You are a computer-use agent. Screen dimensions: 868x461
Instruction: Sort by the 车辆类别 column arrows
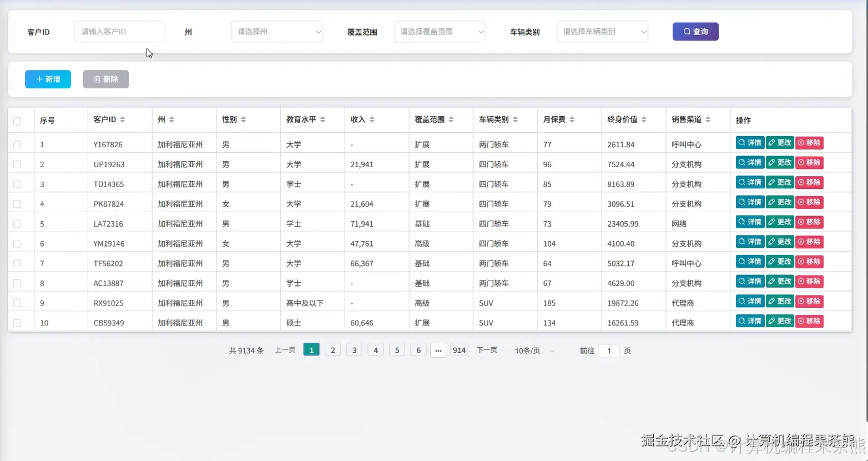pos(516,119)
